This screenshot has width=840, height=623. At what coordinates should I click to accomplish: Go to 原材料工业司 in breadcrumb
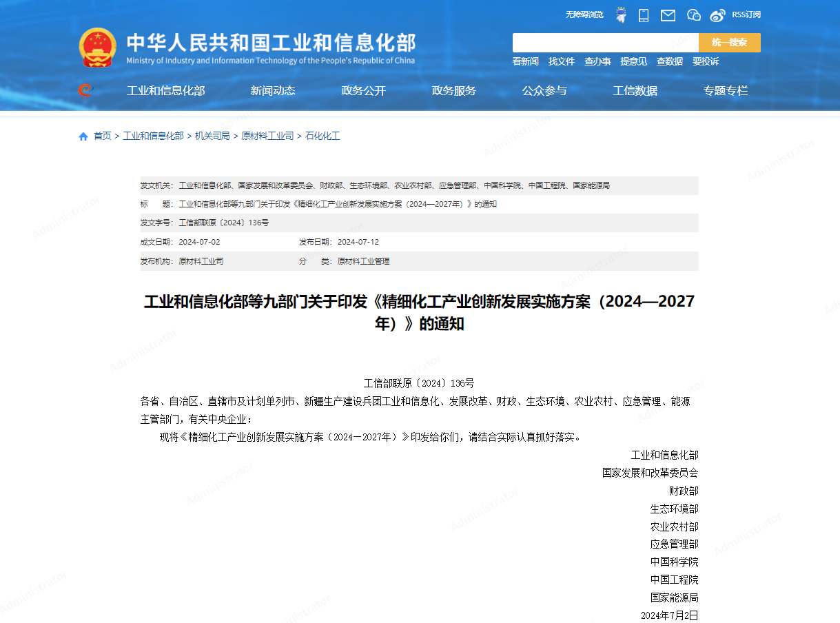click(x=267, y=136)
